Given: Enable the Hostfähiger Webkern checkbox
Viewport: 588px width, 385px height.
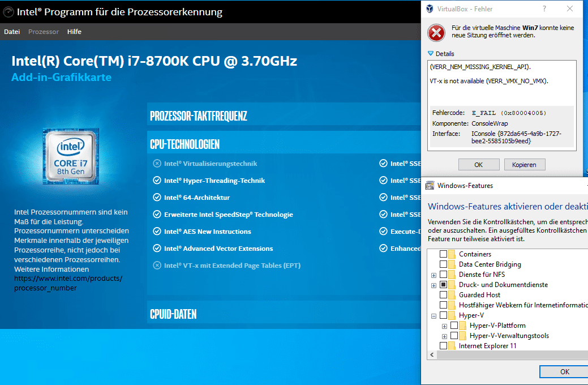Looking at the screenshot, I should click(443, 305).
